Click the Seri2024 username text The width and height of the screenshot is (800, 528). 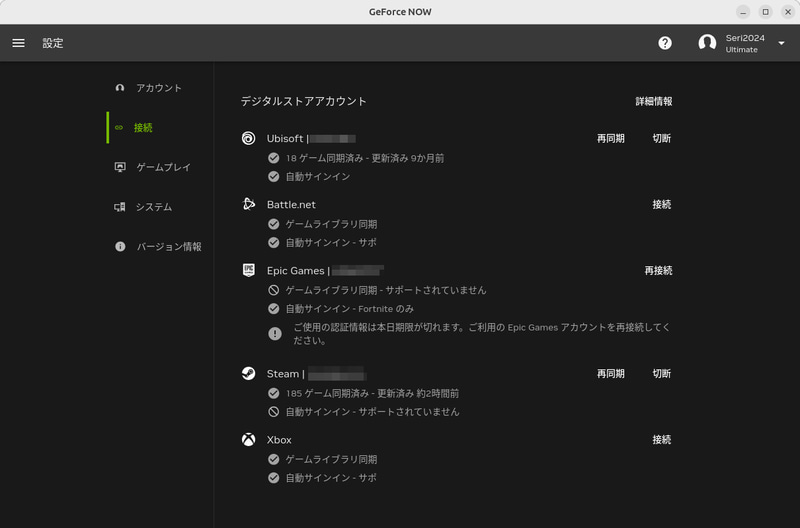point(745,38)
